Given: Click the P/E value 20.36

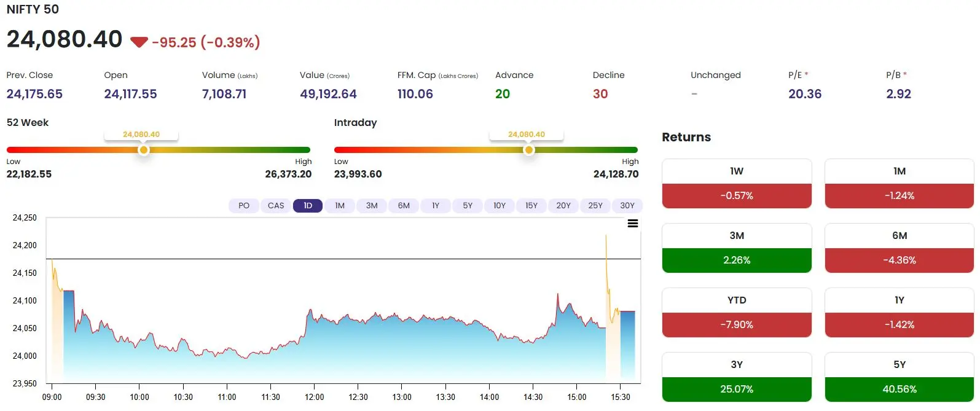Looking at the screenshot, I should 805,94.
